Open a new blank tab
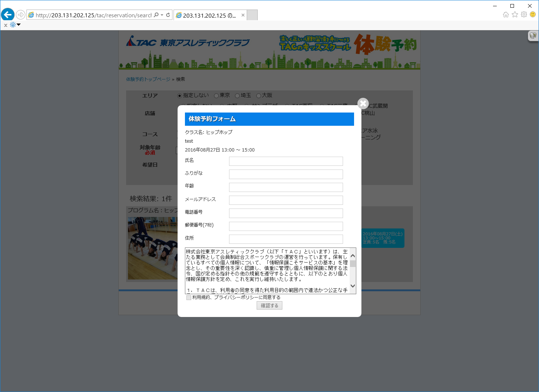Image resolution: width=539 pixels, height=392 pixels. [252, 15]
